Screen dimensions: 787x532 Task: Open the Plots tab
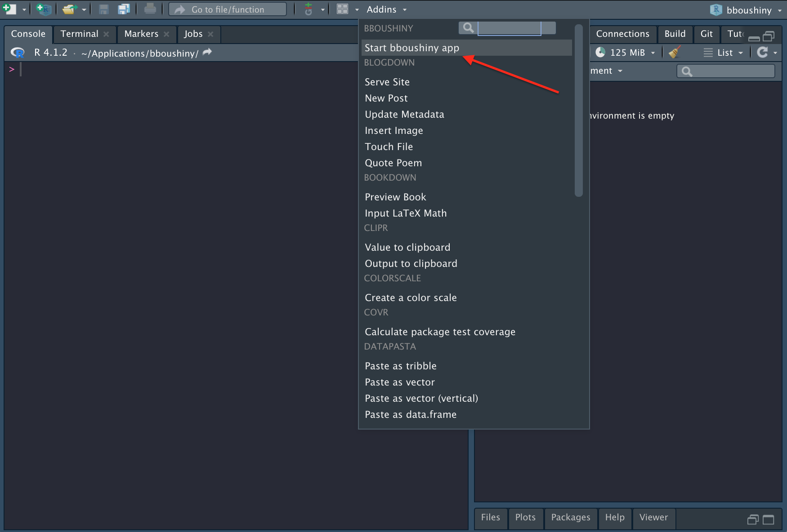click(525, 517)
